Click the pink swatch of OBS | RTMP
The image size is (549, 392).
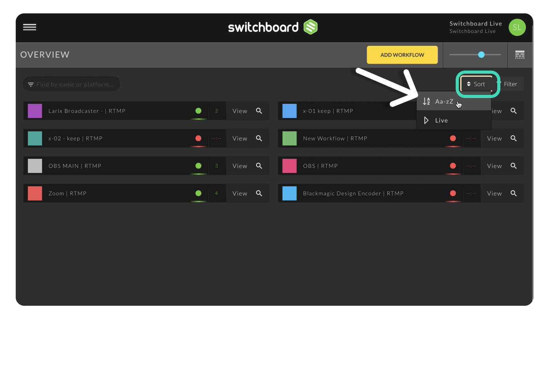pos(289,166)
